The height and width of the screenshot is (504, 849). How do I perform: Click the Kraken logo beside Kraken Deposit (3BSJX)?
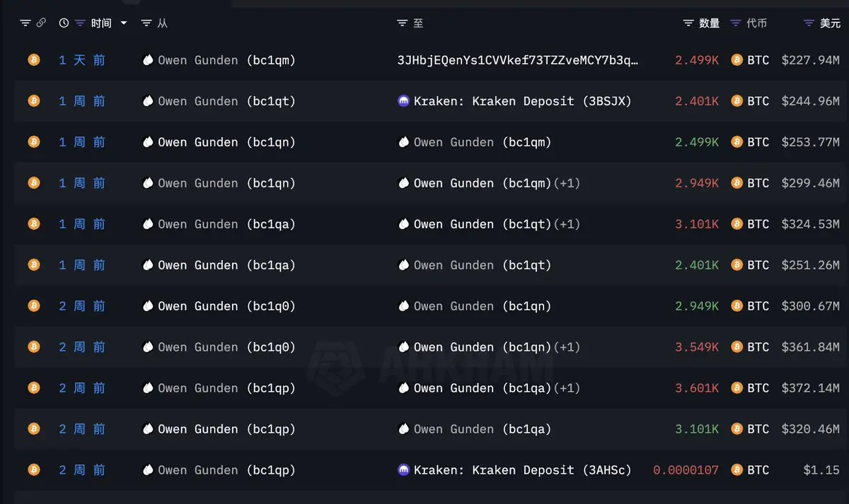[404, 101]
